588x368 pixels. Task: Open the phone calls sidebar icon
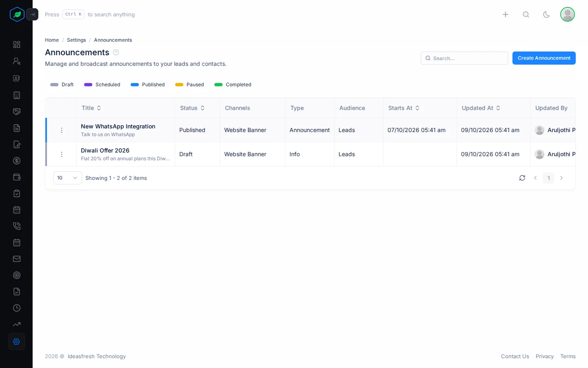(17, 226)
